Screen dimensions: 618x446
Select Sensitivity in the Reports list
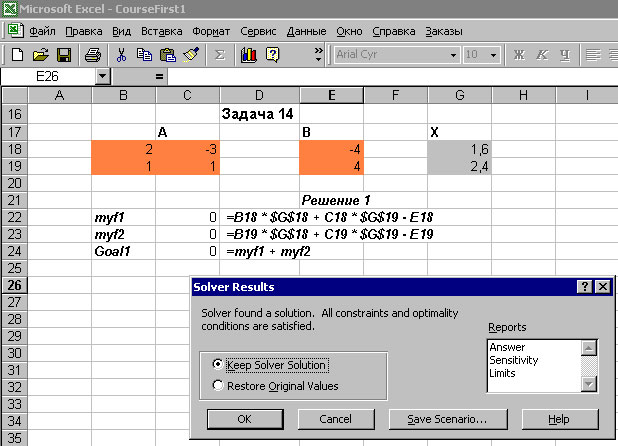coord(515,360)
